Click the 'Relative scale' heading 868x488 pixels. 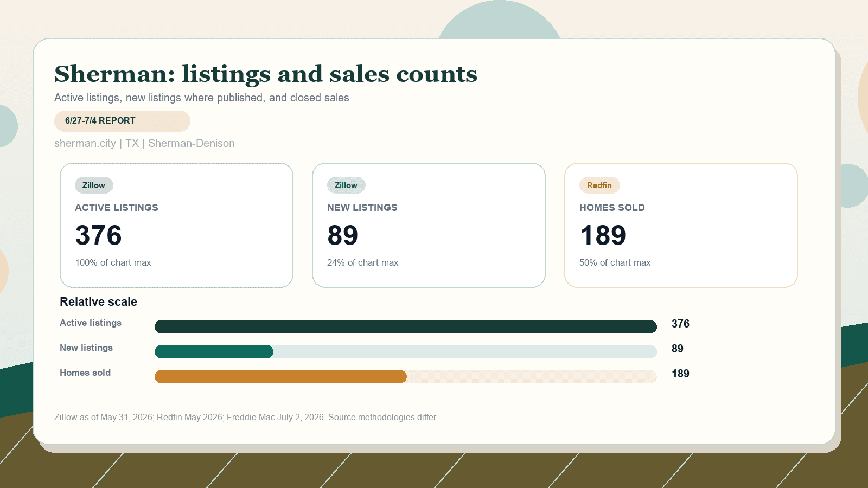click(x=98, y=302)
